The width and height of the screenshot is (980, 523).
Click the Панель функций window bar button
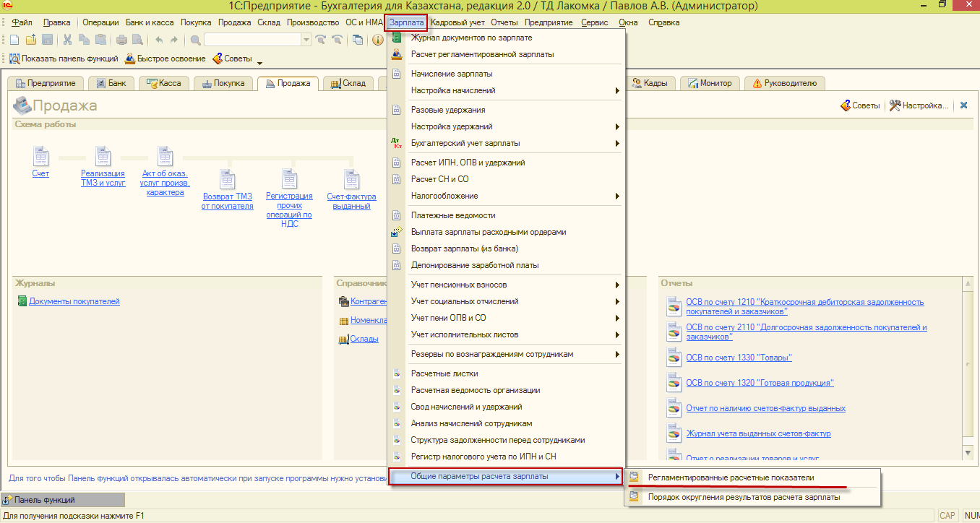(43, 500)
